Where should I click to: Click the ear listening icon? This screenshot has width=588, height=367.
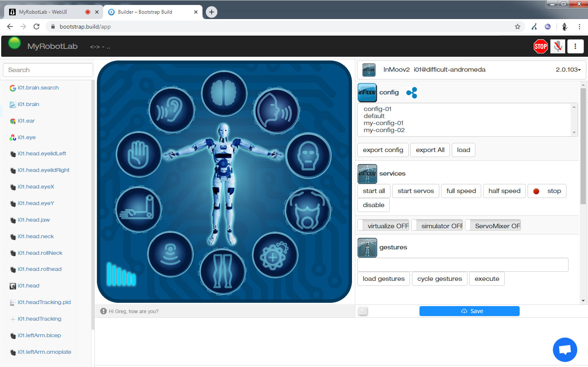click(171, 110)
